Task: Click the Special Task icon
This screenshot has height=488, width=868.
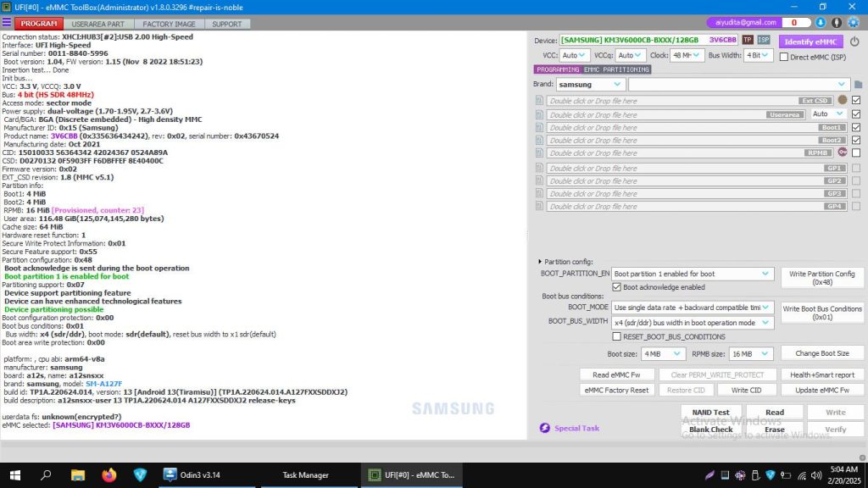Action: (x=543, y=428)
